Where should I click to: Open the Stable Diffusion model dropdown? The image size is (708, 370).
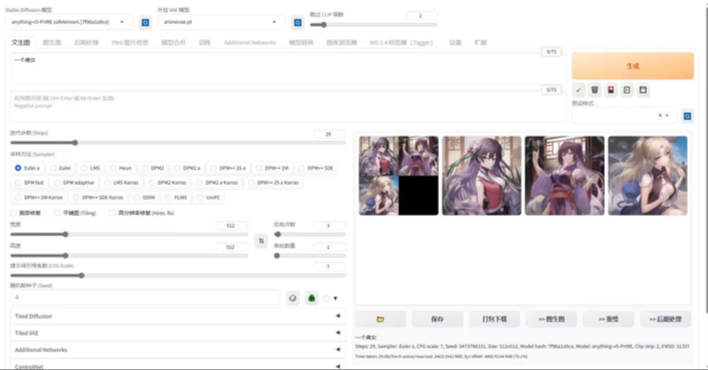[69, 22]
